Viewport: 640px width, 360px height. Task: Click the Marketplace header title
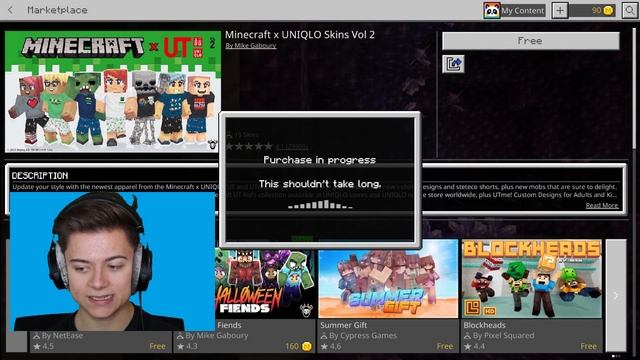point(57,10)
